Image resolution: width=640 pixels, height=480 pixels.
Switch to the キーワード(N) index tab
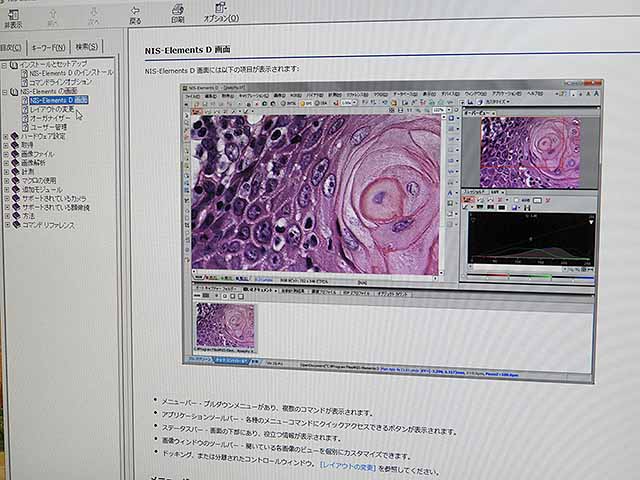[x=48, y=47]
